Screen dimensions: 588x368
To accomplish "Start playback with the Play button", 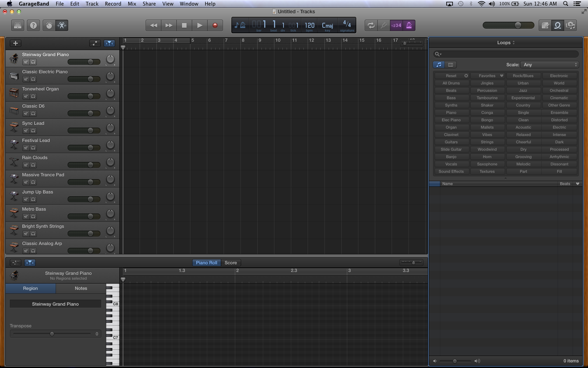I will [199, 25].
